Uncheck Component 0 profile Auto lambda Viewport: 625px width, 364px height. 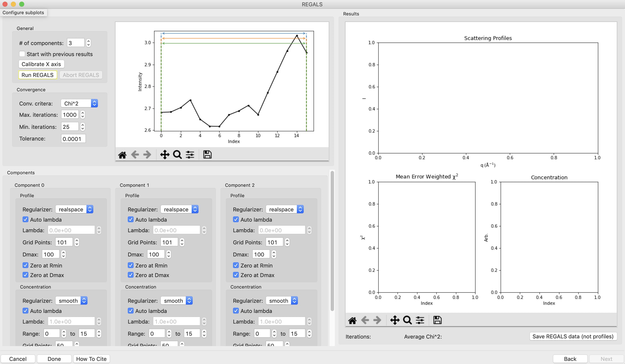pyautogui.click(x=25, y=220)
